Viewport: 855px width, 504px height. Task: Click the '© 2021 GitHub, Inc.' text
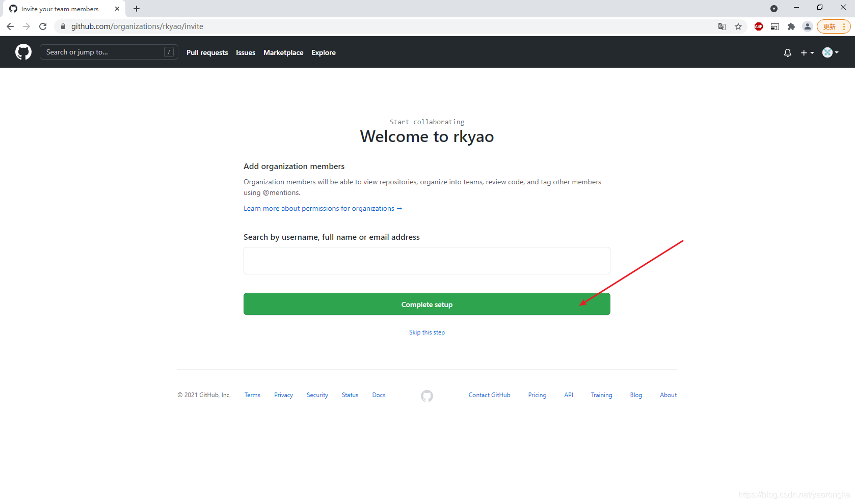click(204, 395)
